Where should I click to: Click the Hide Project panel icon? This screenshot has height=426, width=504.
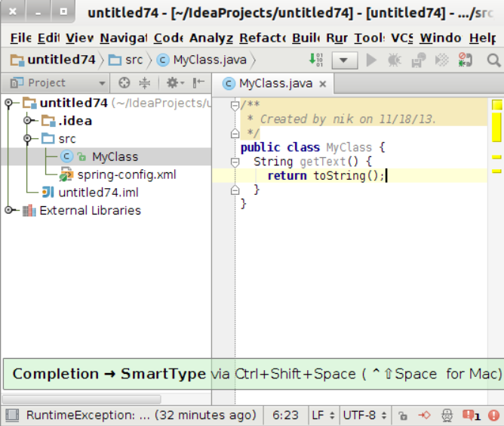pos(198,83)
